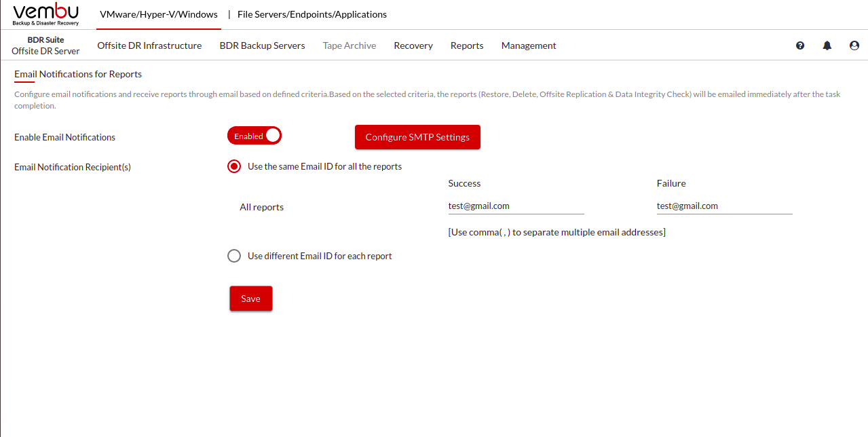Click the 'Email Notifications for Reports' heading
This screenshot has height=437, width=868.
78,74
